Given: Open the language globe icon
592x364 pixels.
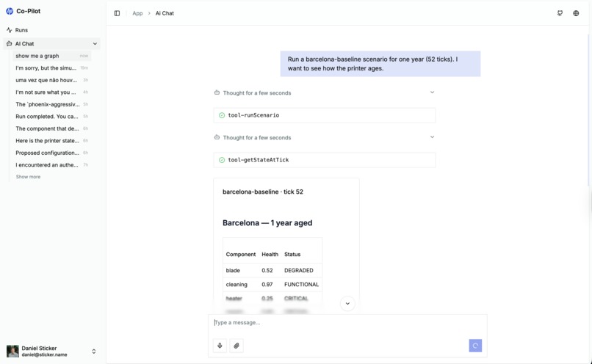Looking at the screenshot, I should pyautogui.click(x=576, y=13).
